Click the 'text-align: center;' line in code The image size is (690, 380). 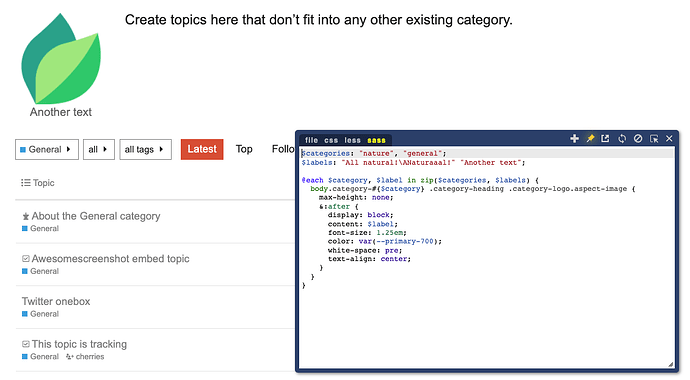(369, 259)
